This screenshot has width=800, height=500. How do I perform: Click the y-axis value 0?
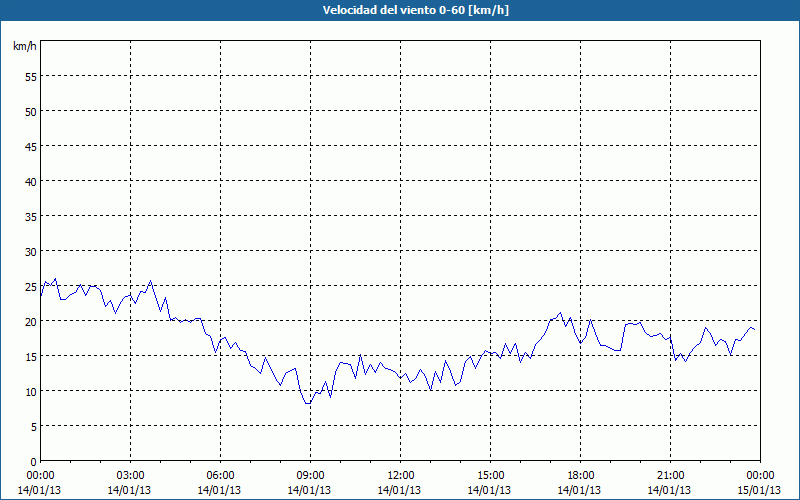34,463
